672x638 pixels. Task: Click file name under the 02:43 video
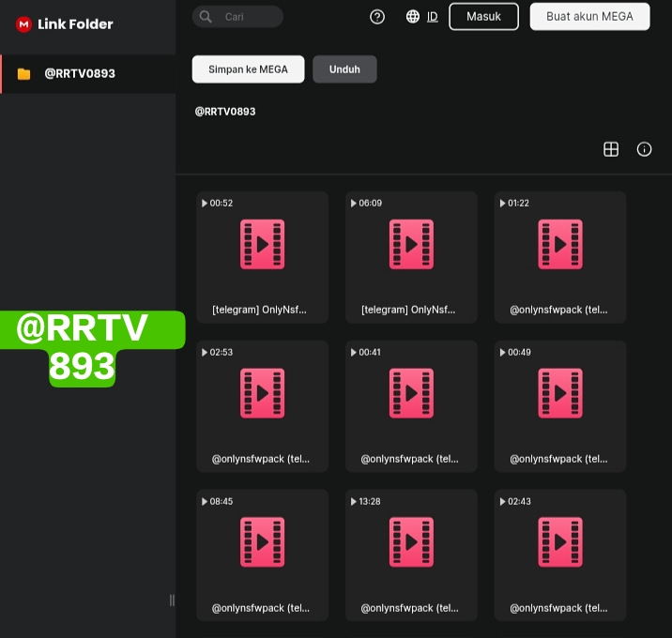(x=558, y=608)
